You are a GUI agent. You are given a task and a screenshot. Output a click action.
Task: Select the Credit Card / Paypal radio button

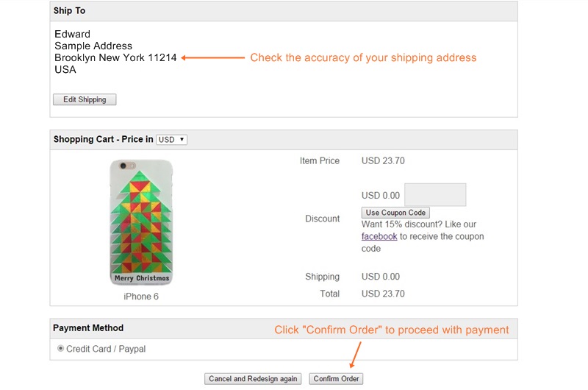(61, 348)
